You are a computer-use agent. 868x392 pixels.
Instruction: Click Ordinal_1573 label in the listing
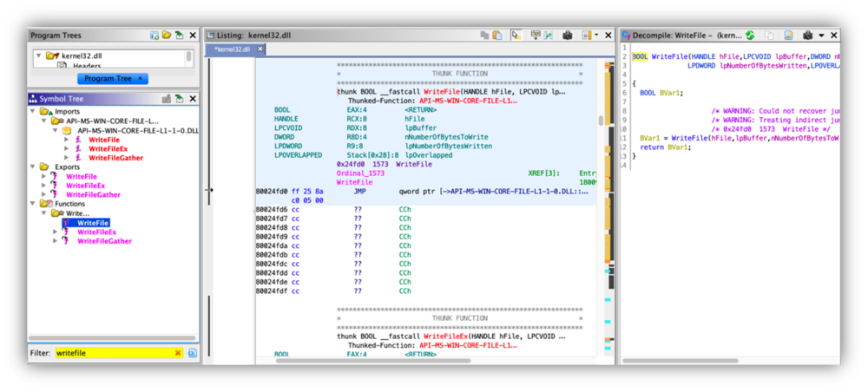coord(360,173)
